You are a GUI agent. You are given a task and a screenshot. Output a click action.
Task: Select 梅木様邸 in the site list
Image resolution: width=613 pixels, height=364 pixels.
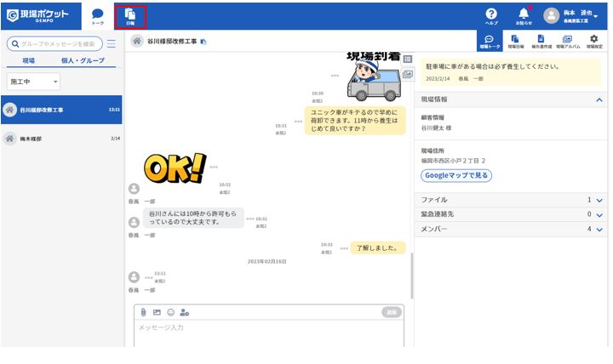61,139
